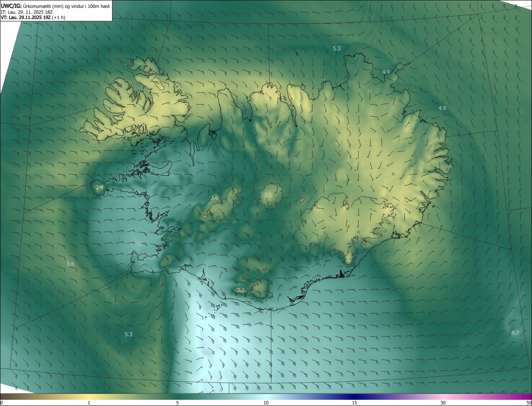The width and height of the screenshot is (532, 406).
Task: Click the 2.1 value label in East Iceland
Action: click(x=407, y=130)
